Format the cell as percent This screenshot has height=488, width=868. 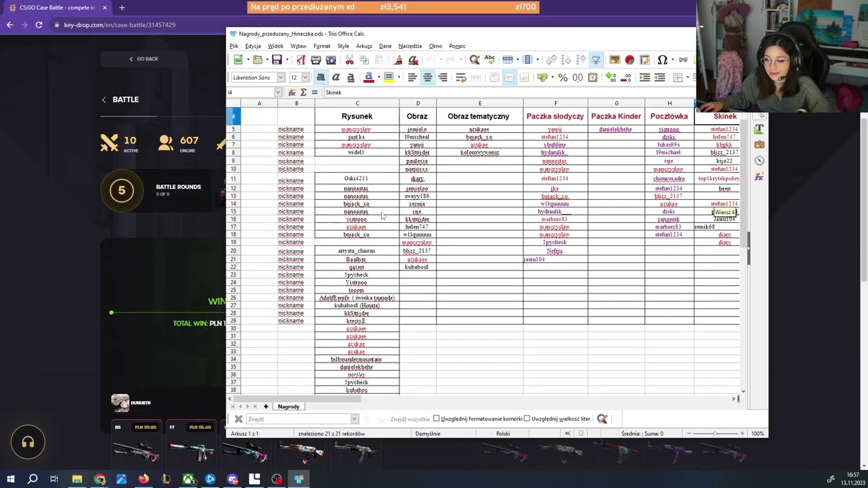click(x=563, y=77)
